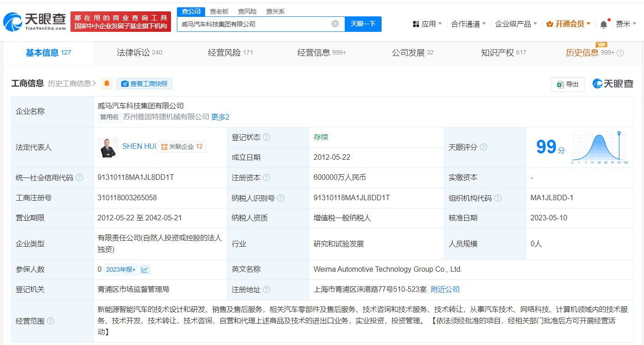Image resolution: width=644 pixels, height=345 pixels.
Task: Click help icon beside 登记状态
Action: coord(267,137)
